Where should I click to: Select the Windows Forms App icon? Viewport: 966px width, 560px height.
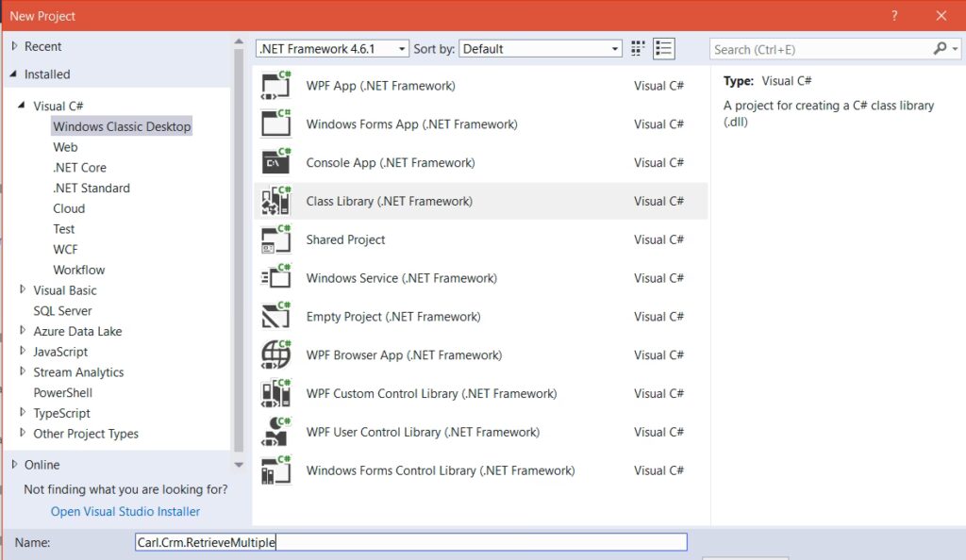(x=275, y=124)
